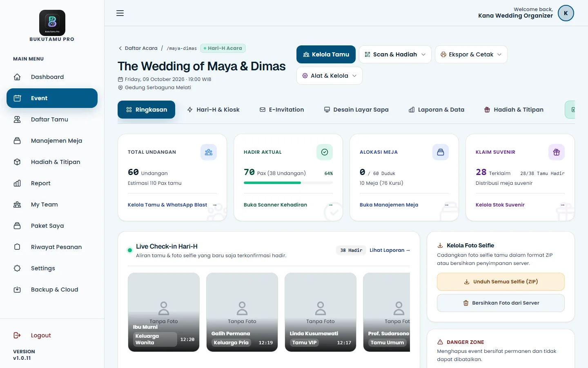Go back to Daftar Acara breadcrumb
This screenshot has height=368, width=588.
click(x=138, y=48)
